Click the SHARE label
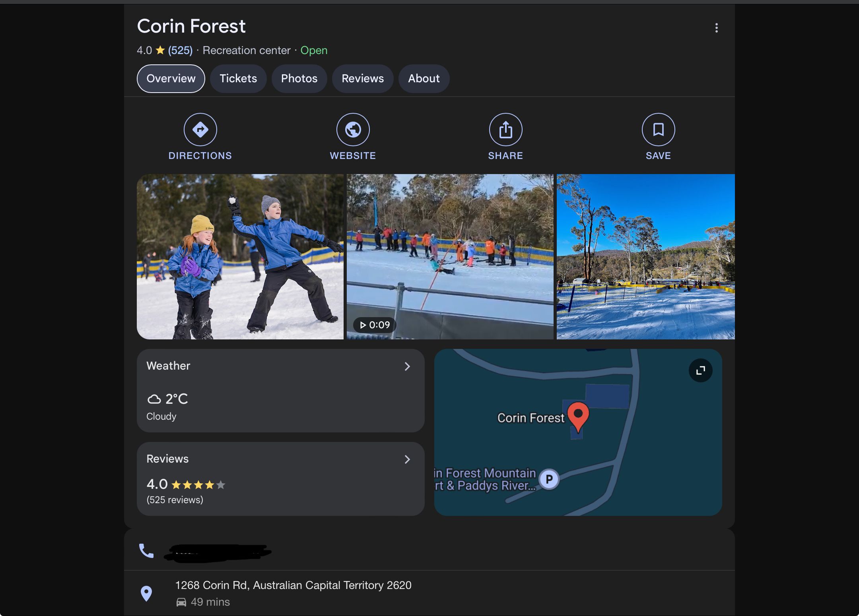Viewport: 859px width, 616px height. tap(505, 156)
